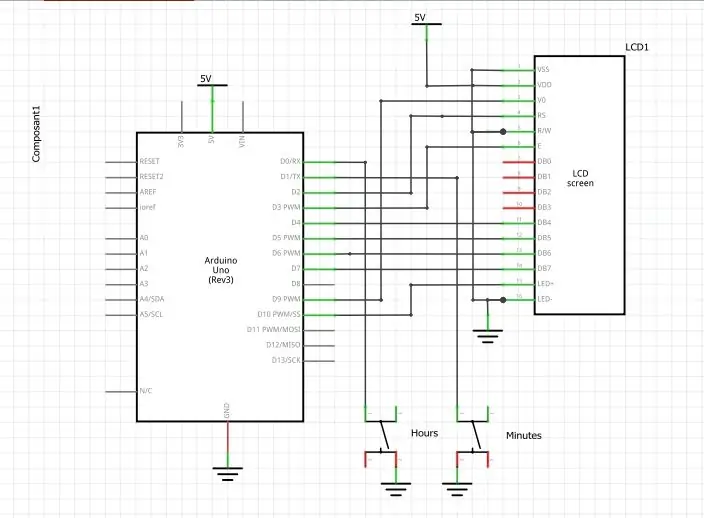
Task: Click the Arduino GND pin label
Action: pyautogui.click(x=227, y=411)
